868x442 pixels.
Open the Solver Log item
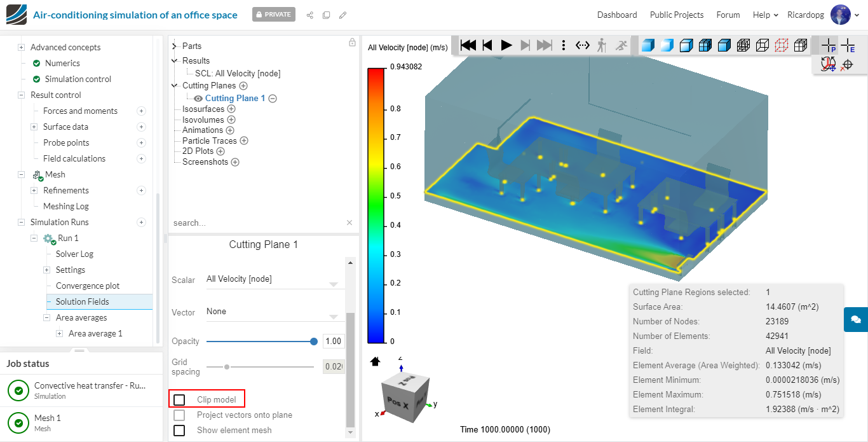tap(74, 254)
